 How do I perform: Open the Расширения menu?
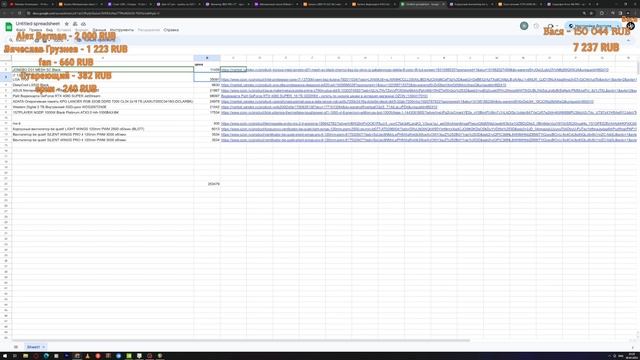click(x=149, y=30)
